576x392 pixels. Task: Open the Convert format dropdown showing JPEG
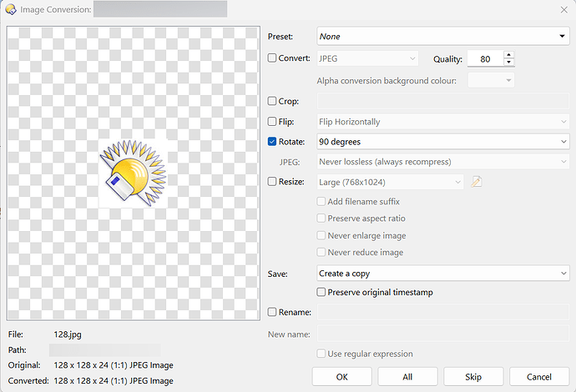(x=367, y=58)
